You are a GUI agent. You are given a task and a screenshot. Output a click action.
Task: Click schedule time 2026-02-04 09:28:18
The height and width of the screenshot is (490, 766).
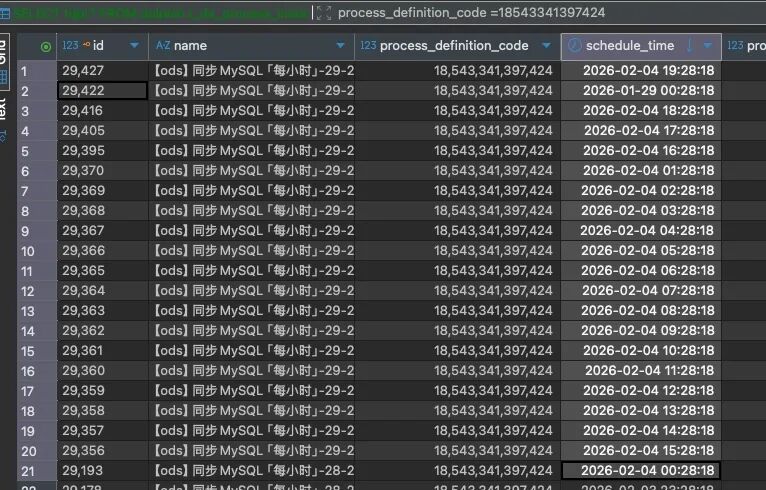(x=641, y=331)
